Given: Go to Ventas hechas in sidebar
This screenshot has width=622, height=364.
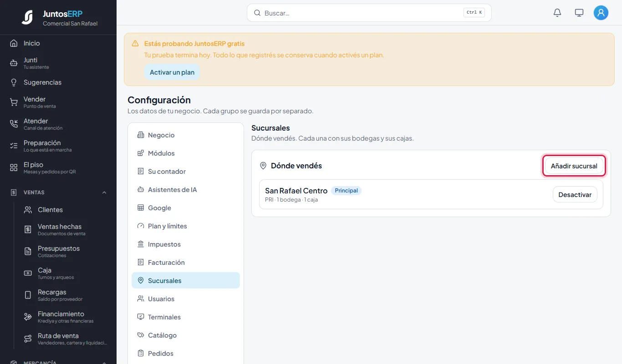Looking at the screenshot, I should click(x=66, y=229).
